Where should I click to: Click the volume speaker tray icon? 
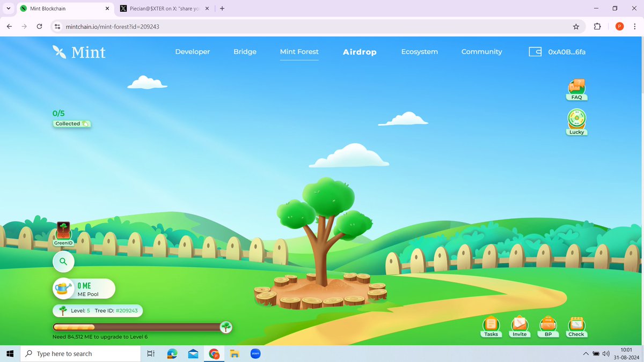[x=606, y=353]
